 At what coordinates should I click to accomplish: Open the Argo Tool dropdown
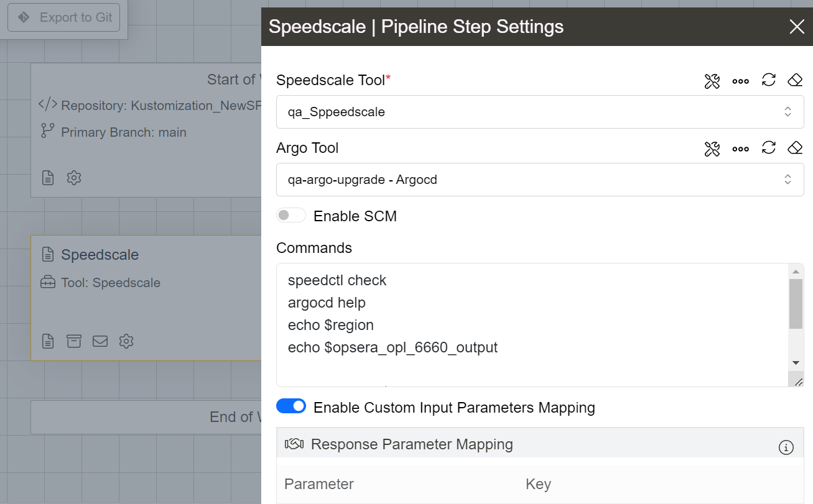pos(539,180)
